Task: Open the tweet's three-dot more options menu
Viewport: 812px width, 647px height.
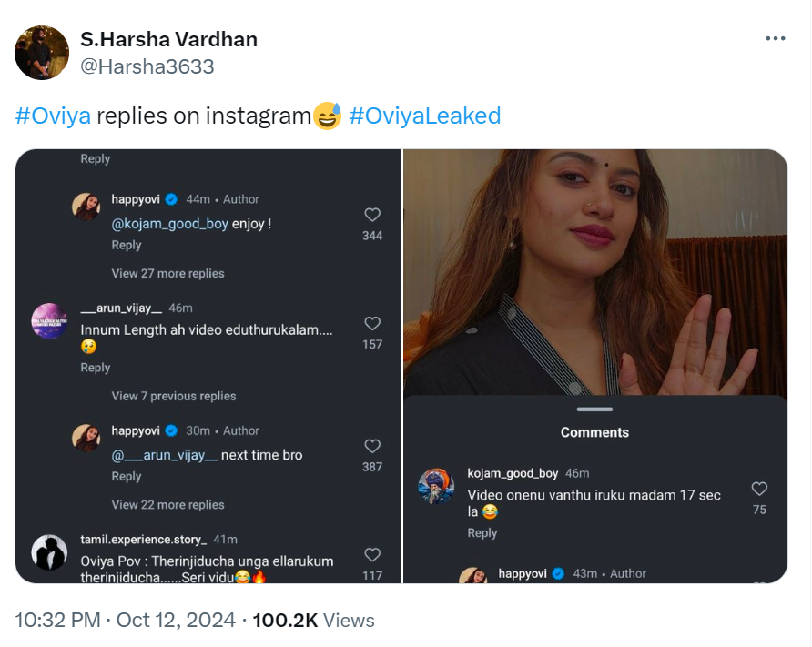Action: pyautogui.click(x=775, y=39)
